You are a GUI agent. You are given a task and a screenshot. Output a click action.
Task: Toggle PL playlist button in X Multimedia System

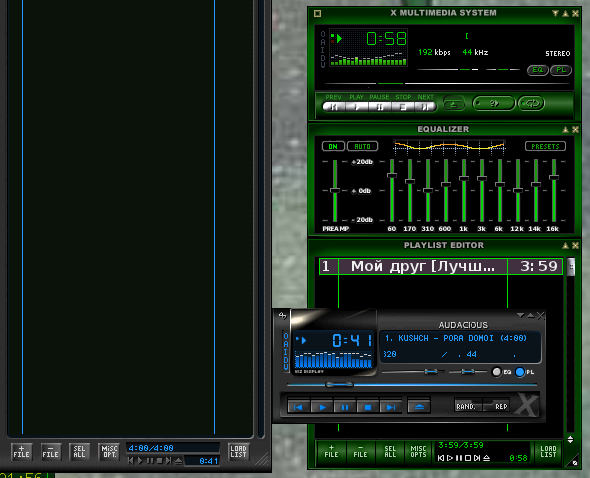(561, 70)
